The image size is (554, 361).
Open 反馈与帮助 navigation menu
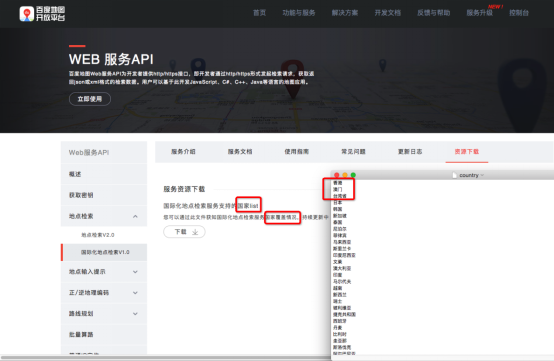434,13
